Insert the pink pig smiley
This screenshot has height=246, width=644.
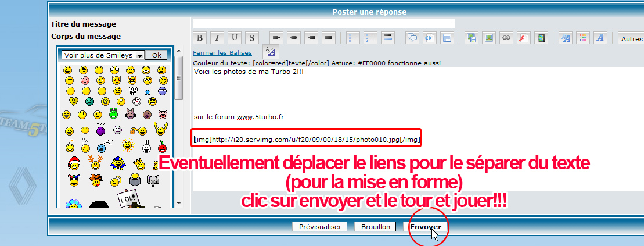point(163,115)
